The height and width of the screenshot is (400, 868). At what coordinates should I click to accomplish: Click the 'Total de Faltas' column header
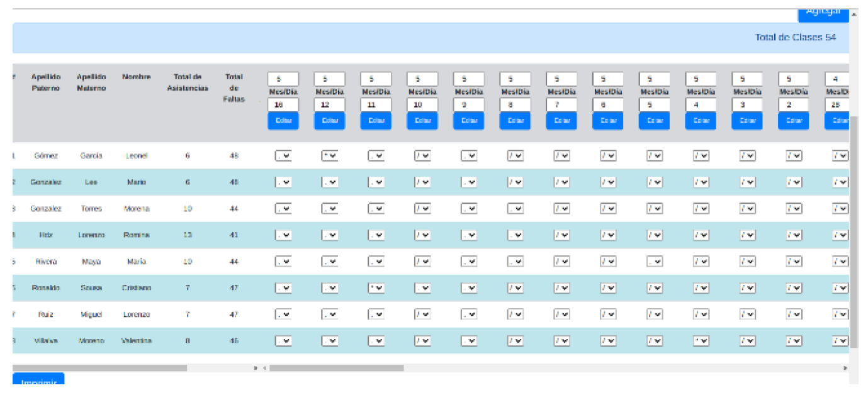coord(234,88)
